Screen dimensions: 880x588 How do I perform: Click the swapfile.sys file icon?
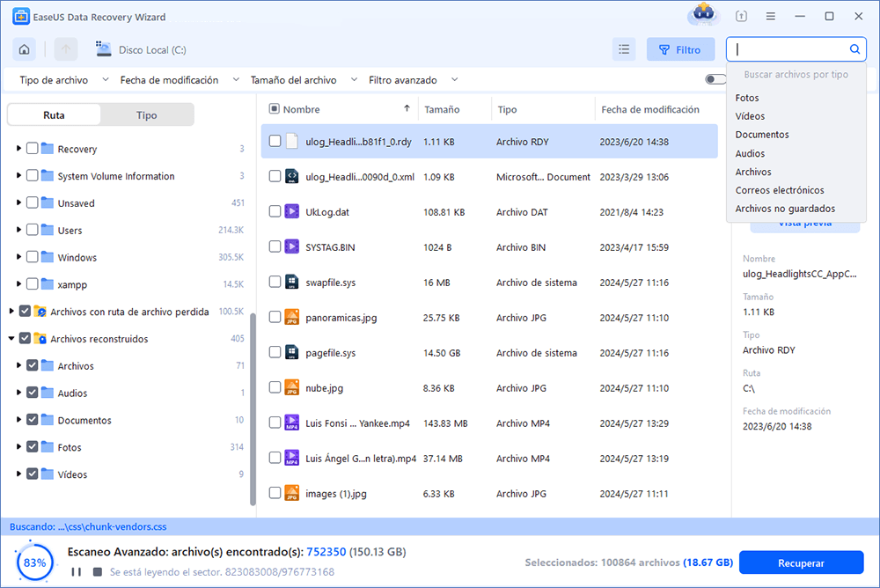[292, 282]
